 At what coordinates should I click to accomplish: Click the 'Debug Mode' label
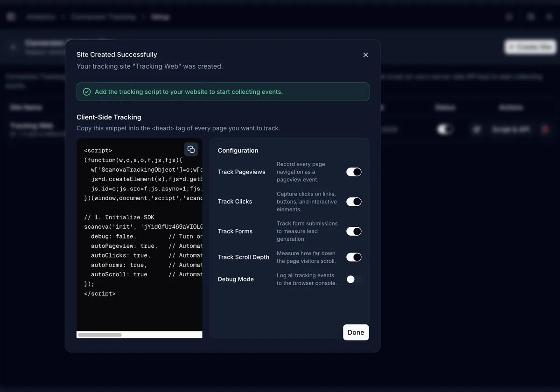(x=236, y=279)
